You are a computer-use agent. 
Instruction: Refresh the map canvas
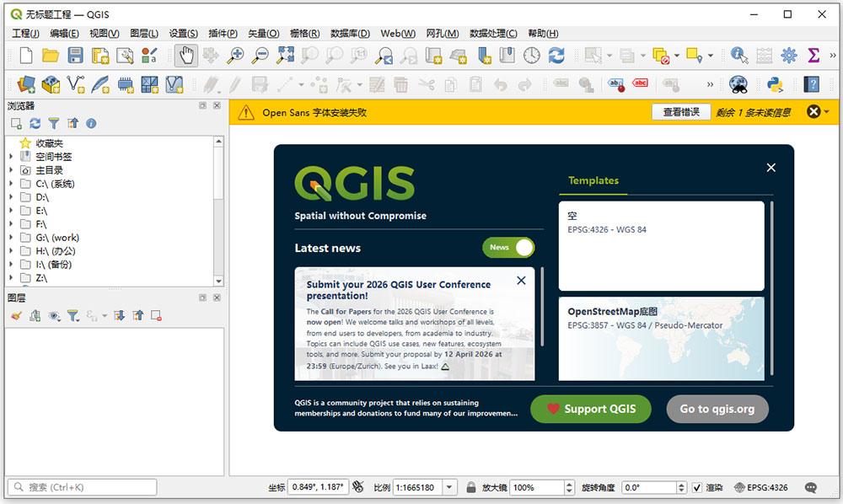pyautogui.click(x=555, y=54)
